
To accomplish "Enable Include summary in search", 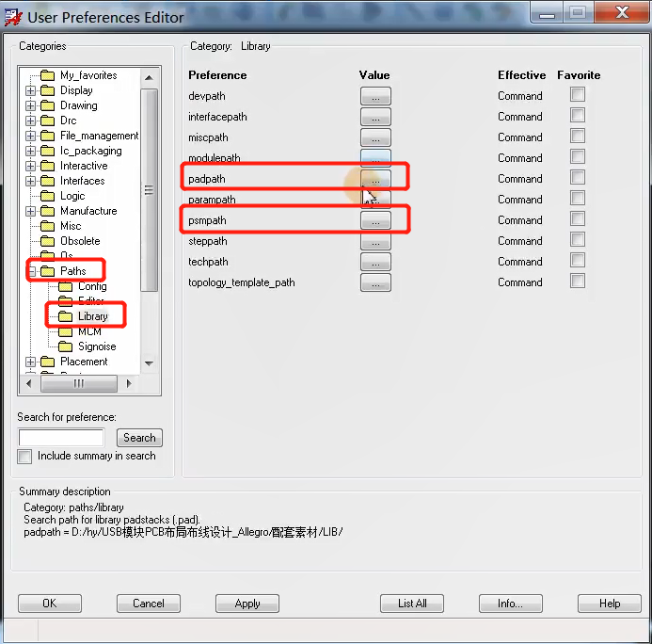I will click(x=25, y=457).
